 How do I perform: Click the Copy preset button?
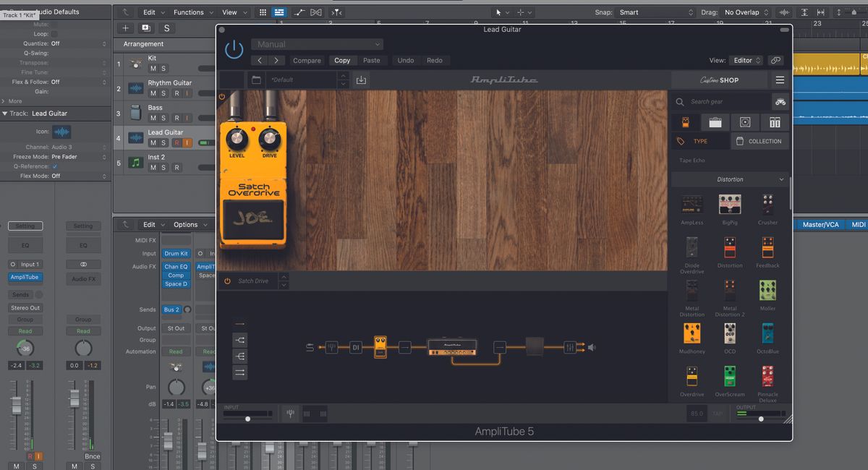342,60
